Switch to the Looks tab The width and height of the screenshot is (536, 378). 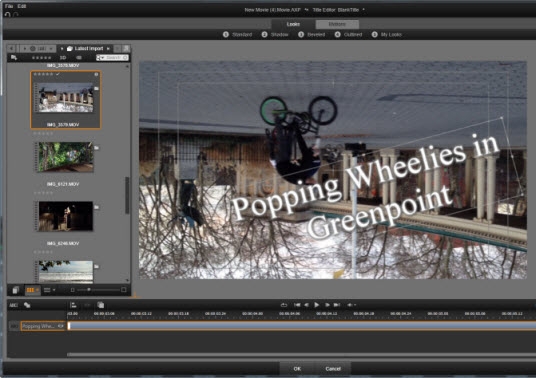[x=293, y=24]
